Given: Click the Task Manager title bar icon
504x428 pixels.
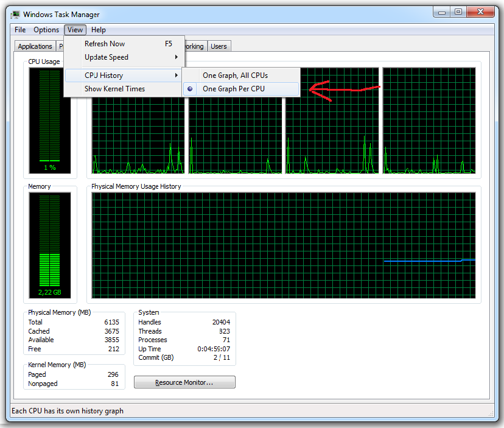Looking at the screenshot, I should point(15,15).
